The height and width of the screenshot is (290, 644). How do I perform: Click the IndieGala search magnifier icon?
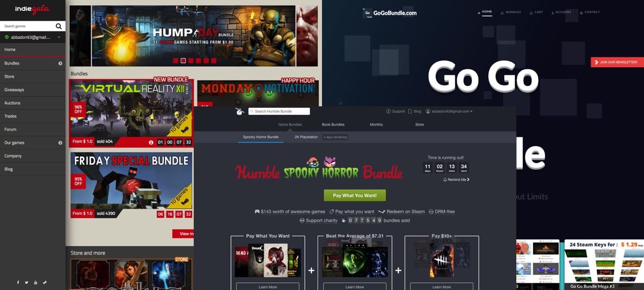coord(58,26)
